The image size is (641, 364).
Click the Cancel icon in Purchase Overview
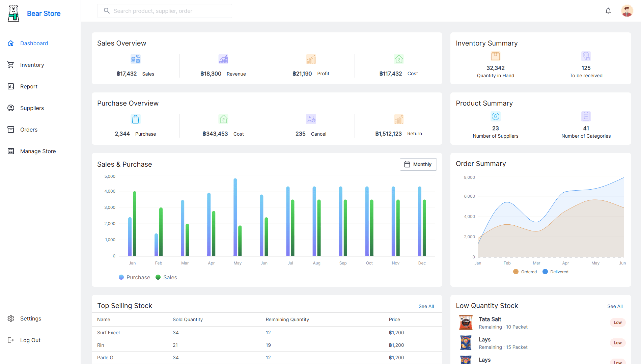click(311, 119)
